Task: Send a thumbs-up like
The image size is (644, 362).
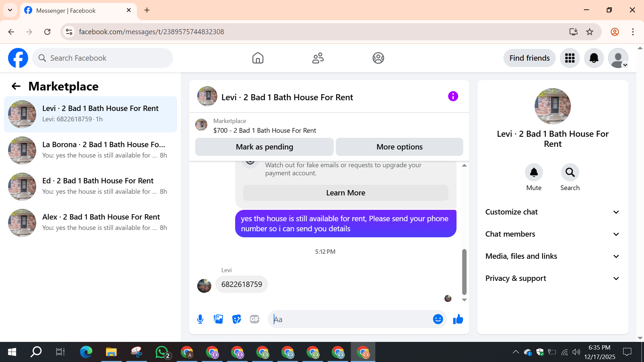Action: (x=458, y=319)
